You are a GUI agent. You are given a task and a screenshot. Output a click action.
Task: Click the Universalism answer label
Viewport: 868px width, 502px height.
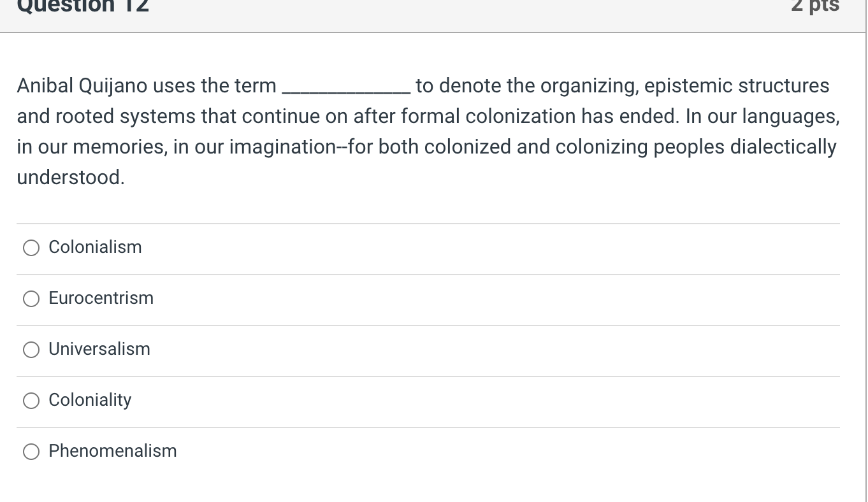pos(99,349)
